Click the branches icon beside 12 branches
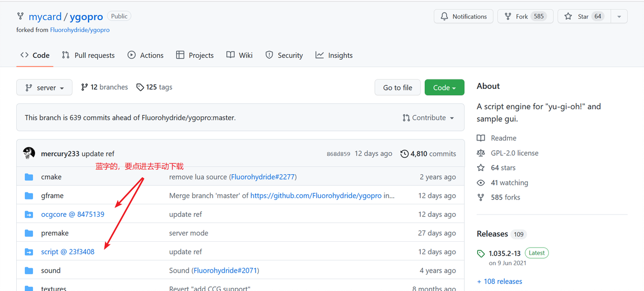 84,87
